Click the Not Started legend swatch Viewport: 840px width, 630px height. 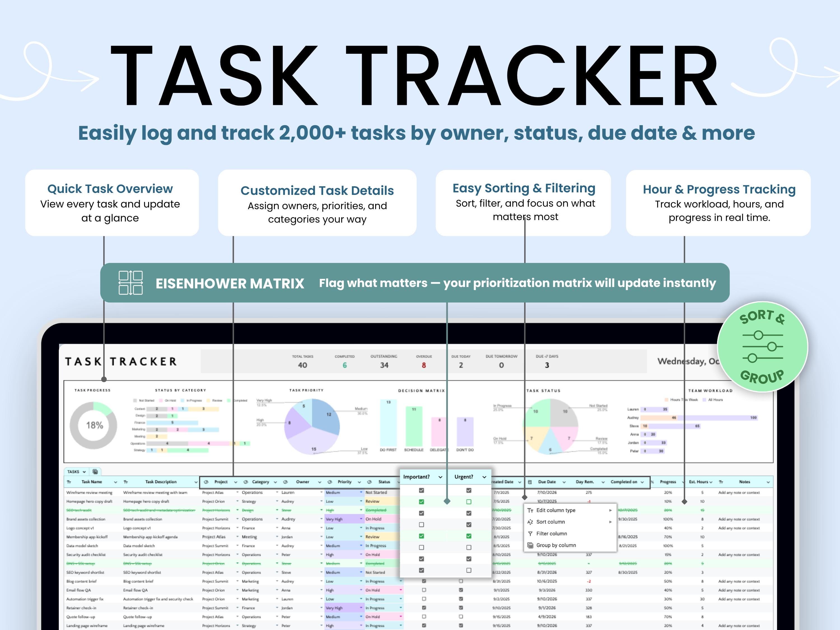point(135,400)
